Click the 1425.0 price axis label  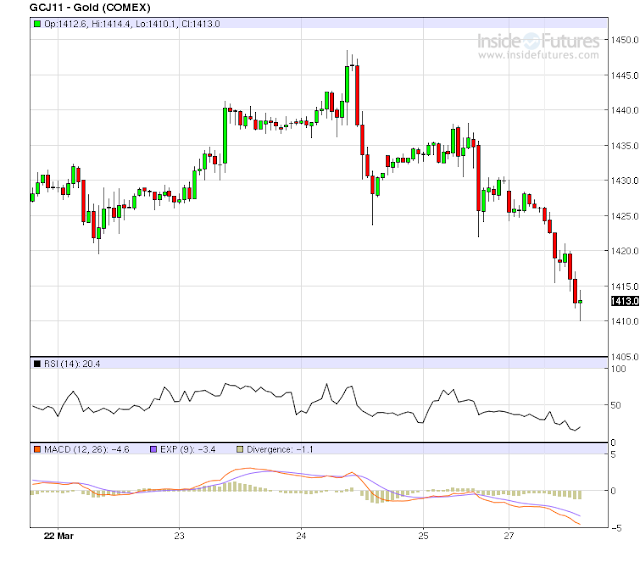624,215
